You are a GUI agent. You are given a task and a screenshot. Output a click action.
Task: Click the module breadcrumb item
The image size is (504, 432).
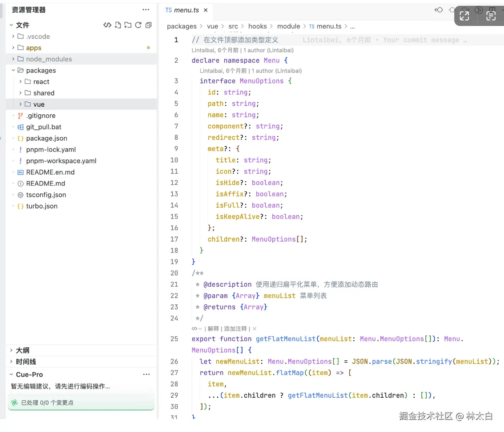[288, 26]
